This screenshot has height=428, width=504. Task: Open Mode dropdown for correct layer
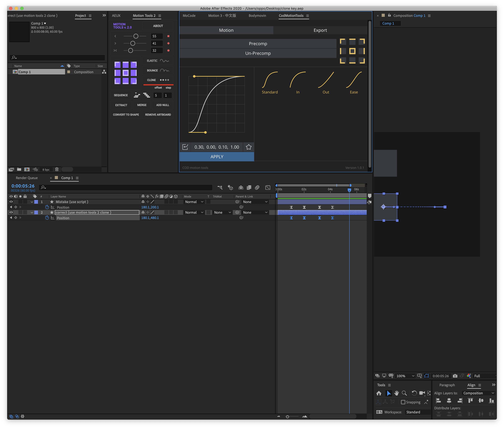coord(194,213)
